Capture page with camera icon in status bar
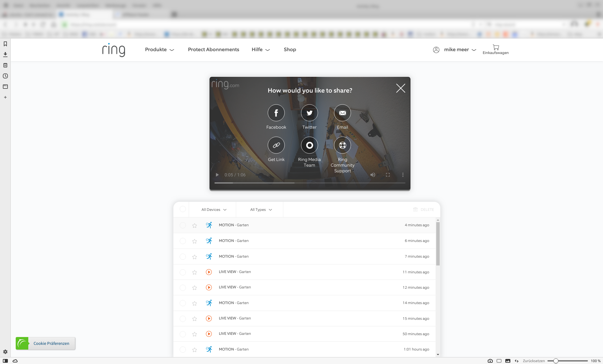This screenshot has width=603, height=364. pos(490,361)
